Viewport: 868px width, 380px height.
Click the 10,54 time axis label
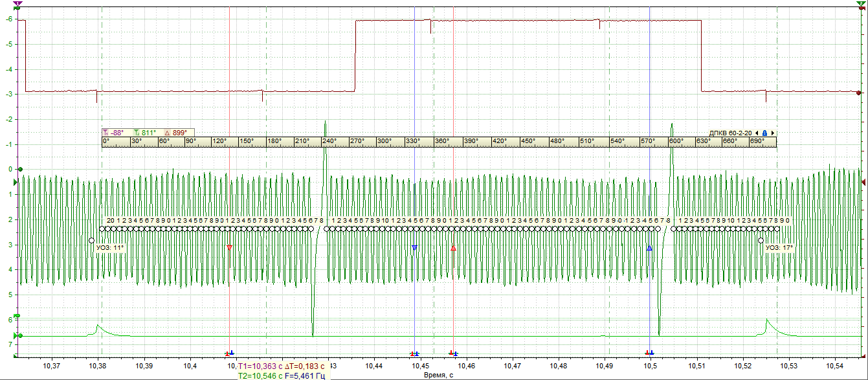[x=834, y=366]
